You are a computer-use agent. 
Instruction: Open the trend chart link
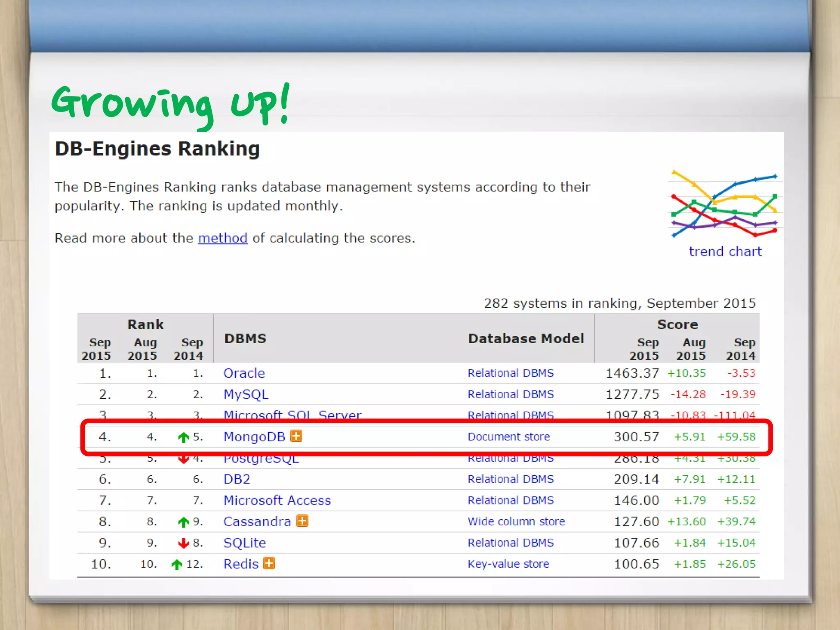[x=725, y=251]
